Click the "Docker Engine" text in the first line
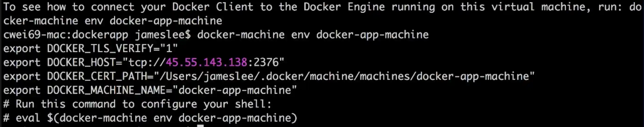Image resolution: width=644 pixels, height=127 pixels. pyautogui.click(x=344, y=7)
